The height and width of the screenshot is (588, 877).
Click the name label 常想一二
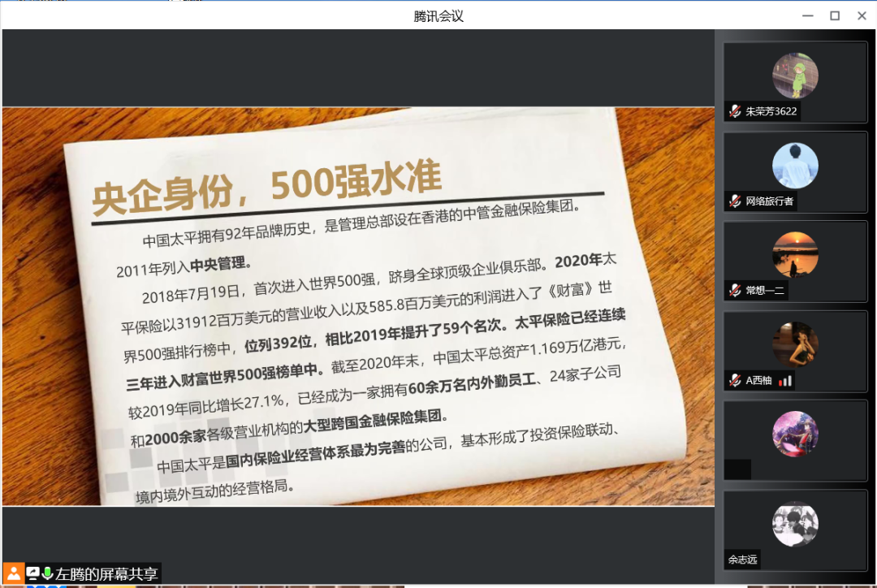pyautogui.click(x=765, y=291)
